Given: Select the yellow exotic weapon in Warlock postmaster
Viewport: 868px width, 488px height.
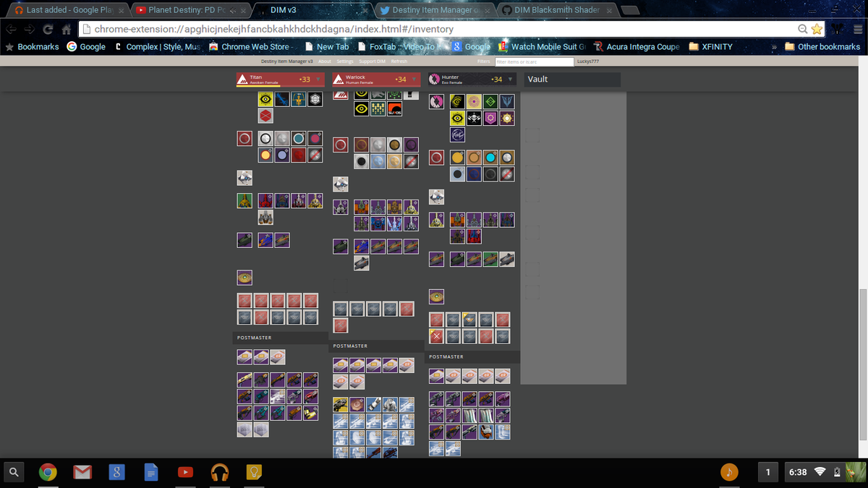Looking at the screenshot, I should click(341, 405).
